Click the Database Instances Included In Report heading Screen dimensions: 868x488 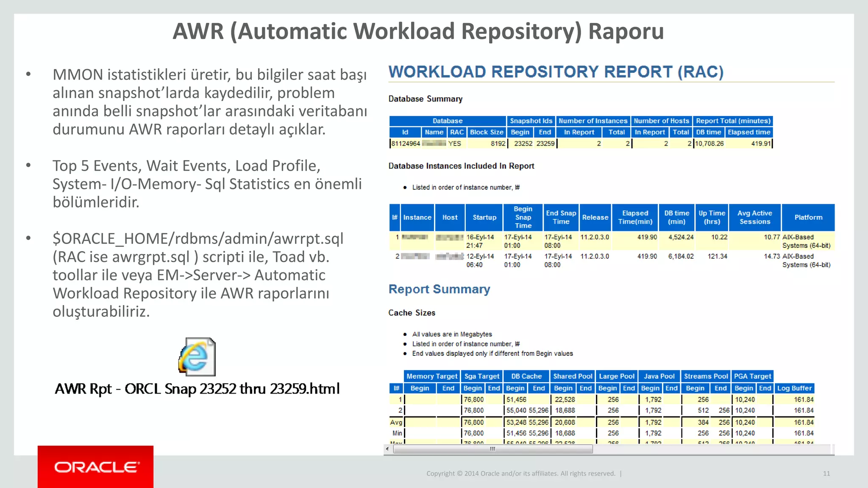click(x=461, y=166)
